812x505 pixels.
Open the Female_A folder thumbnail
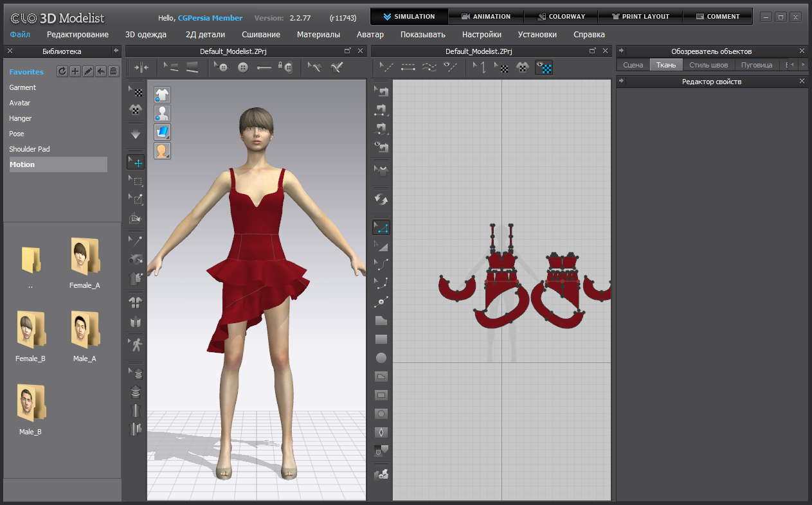pos(85,257)
